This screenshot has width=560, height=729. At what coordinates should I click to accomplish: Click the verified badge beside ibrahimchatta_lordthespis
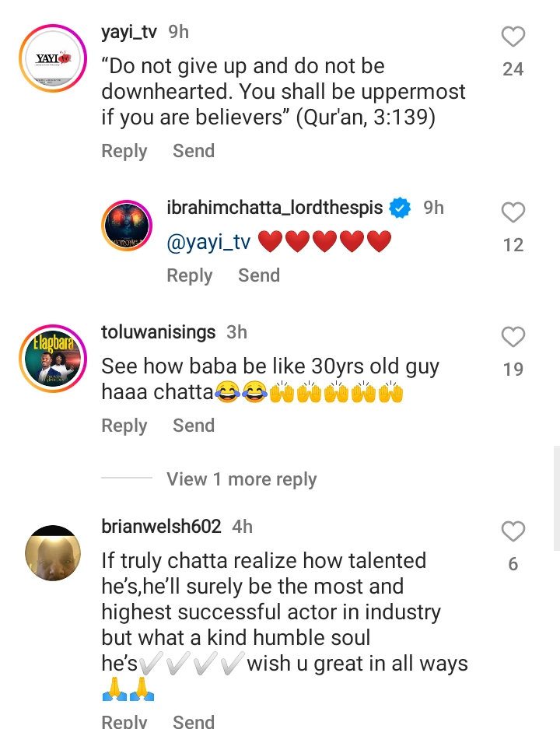click(400, 208)
